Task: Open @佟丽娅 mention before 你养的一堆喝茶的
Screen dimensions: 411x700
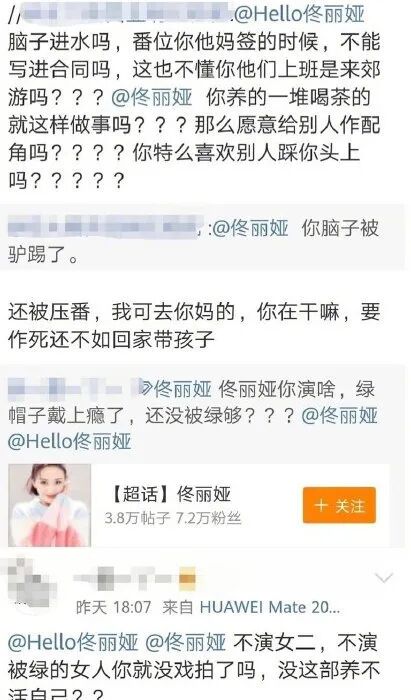Action: (x=152, y=98)
